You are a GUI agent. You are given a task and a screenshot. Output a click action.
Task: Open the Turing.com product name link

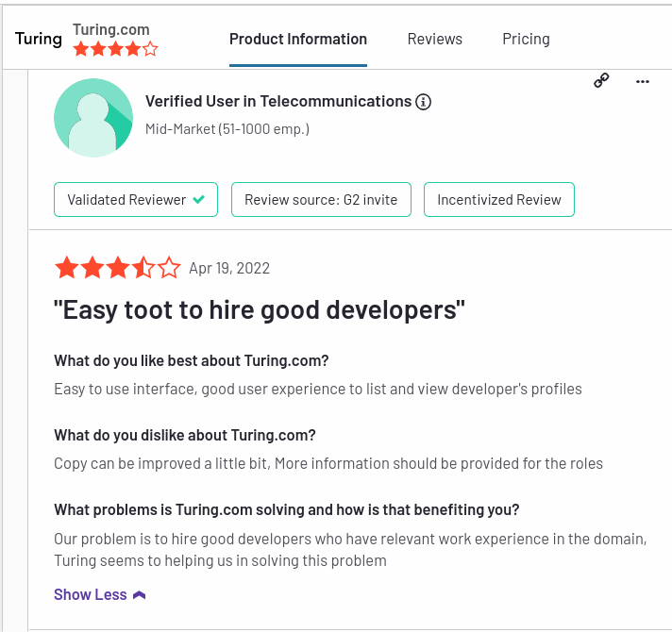click(111, 29)
